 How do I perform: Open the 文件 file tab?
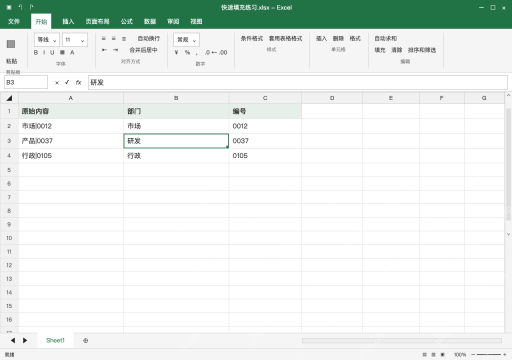click(x=14, y=21)
